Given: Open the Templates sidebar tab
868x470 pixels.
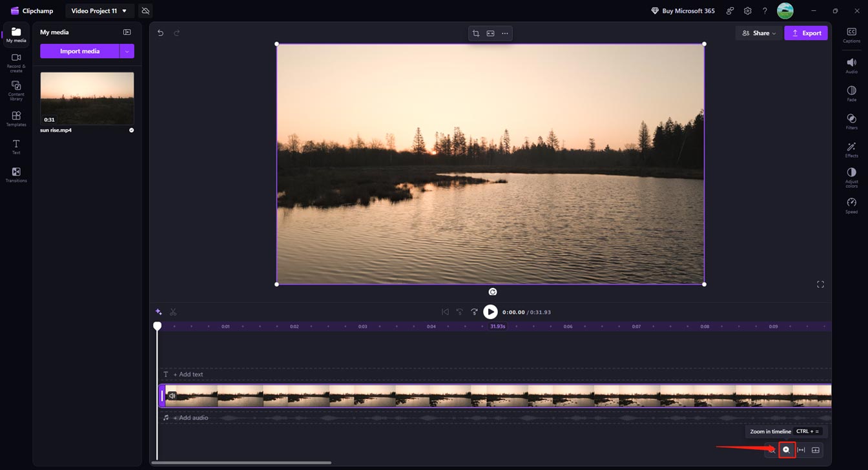Looking at the screenshot, I should 16,119.
